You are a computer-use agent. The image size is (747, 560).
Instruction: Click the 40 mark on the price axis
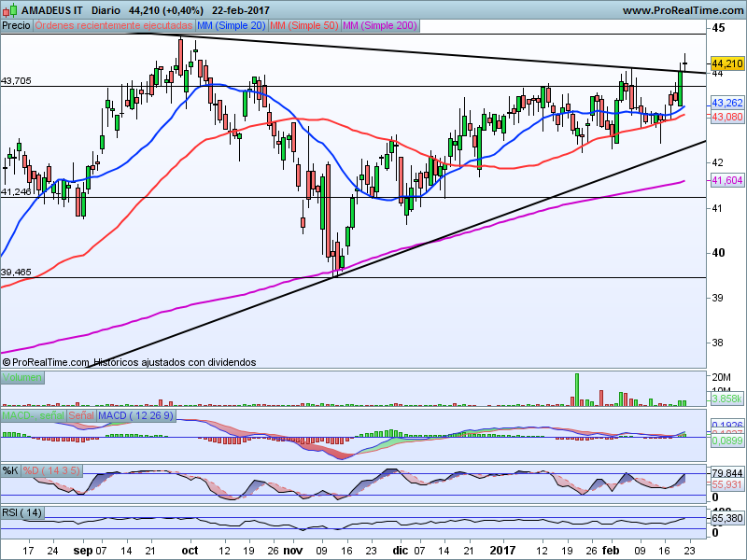[x=718, y=253]
